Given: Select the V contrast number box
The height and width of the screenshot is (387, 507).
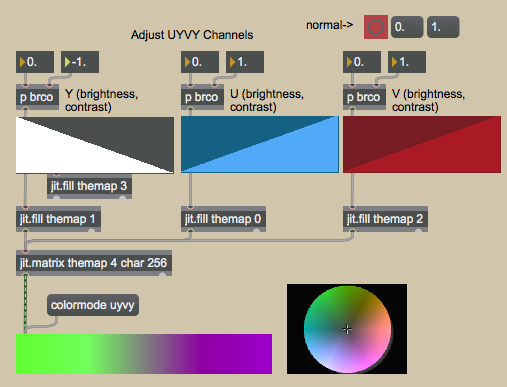Looking at the screenshot, I should (407, 62).
